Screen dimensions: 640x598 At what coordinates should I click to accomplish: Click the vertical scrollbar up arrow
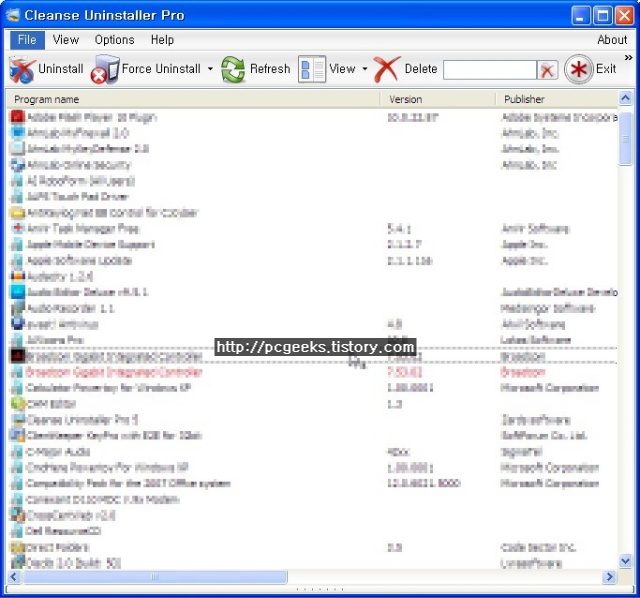click(x=625, y=98)
